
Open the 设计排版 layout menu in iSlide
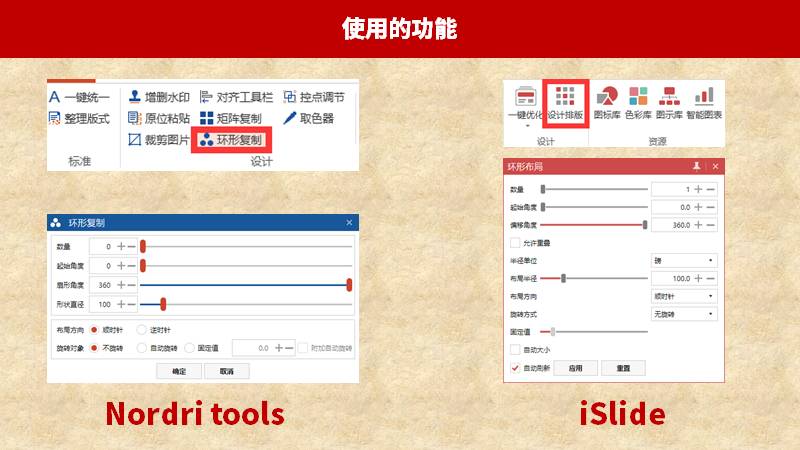pyautogui.click(x=565, y=103)
